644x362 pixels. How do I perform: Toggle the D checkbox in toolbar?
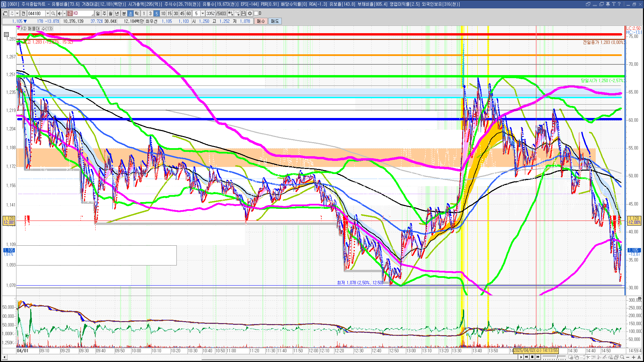pyautogui.click(x=256, y=13)
